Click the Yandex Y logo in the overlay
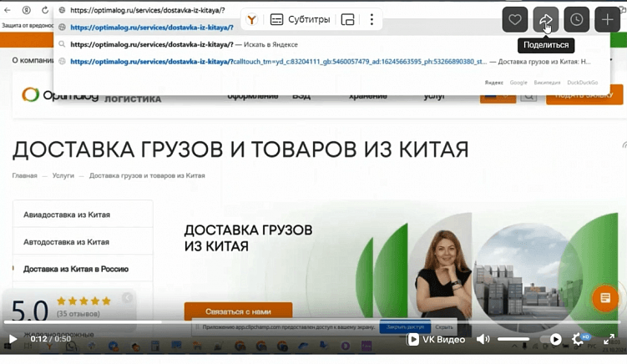Screen dimensions: 627x364 coord(251,19)
